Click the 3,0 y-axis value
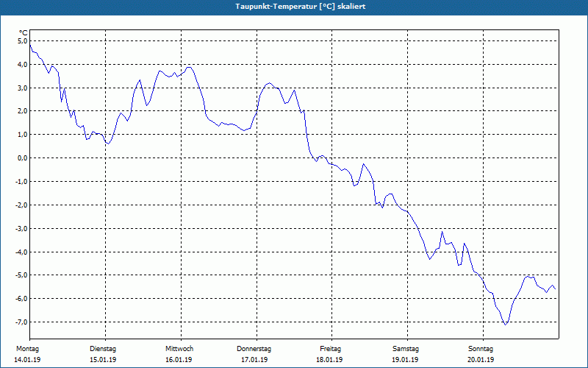Image resolution: width=588 pixels, height=368 pixels. [x=23, y=88]
